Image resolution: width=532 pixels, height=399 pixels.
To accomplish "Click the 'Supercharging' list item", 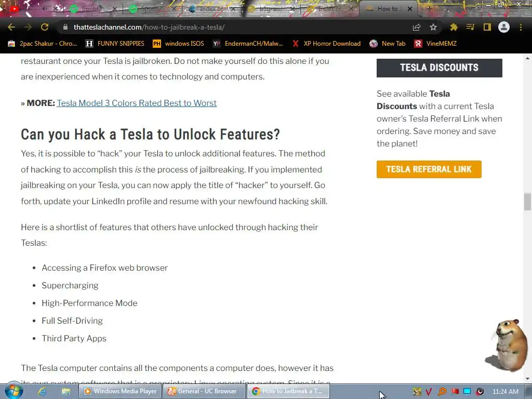I will click(70, 285).
